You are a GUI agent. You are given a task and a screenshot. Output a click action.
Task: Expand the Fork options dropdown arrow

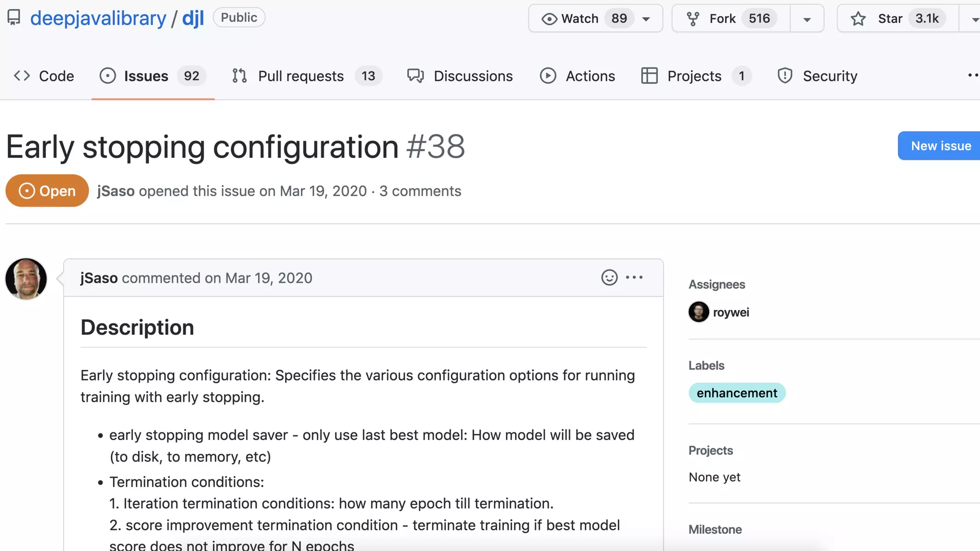pos(807,19)
